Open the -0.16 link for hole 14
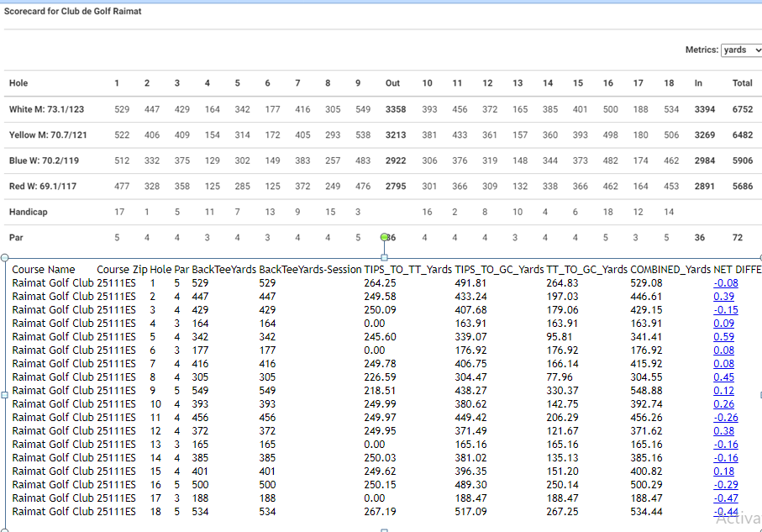762x532 pixels. (x=726, y=458)
